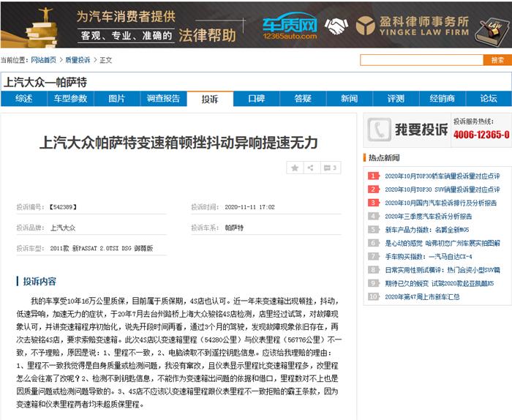Go to the 口碑 tab
This screenshot has height=420, width=512.
click(256, 99)
